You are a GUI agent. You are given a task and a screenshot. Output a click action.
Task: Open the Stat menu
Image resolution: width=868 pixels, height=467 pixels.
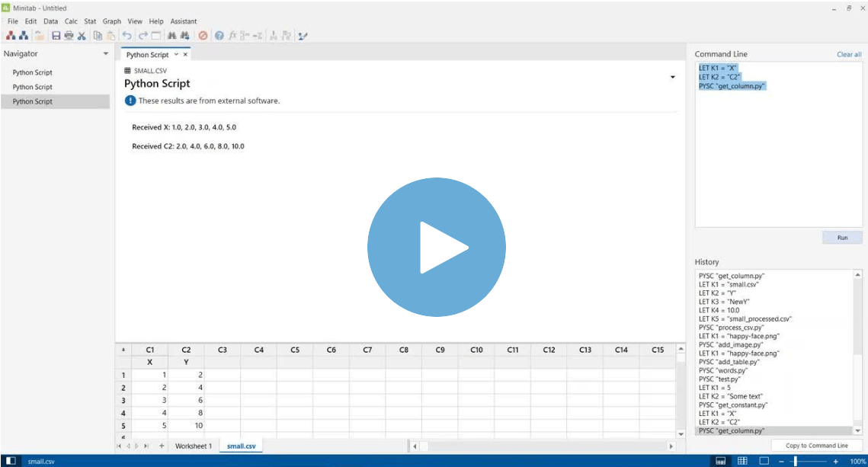(90, 21)
